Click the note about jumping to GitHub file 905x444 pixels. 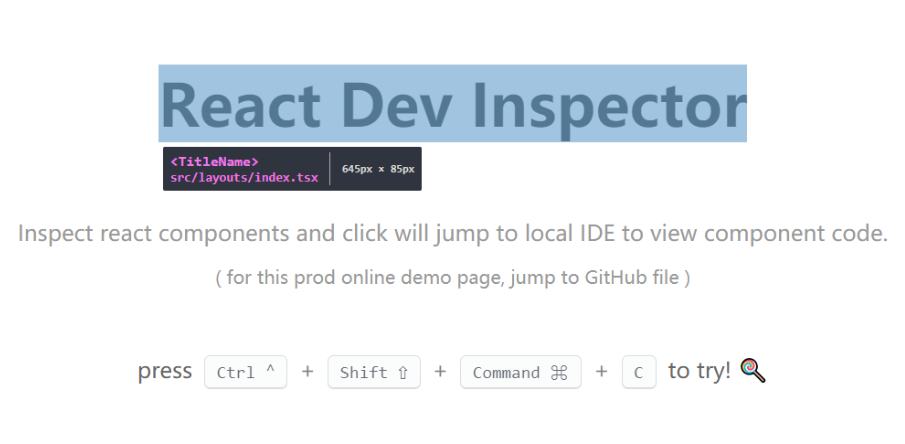point(452,278)
